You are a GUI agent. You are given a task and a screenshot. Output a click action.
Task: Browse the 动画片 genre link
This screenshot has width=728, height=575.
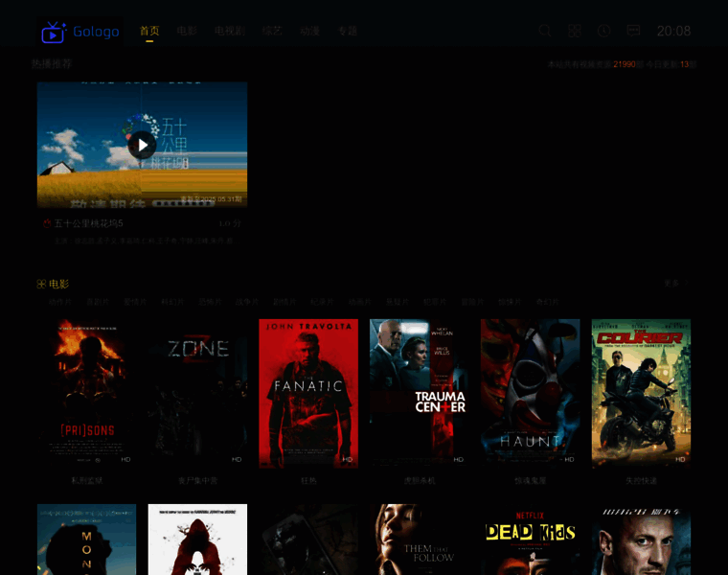point(360,302)
